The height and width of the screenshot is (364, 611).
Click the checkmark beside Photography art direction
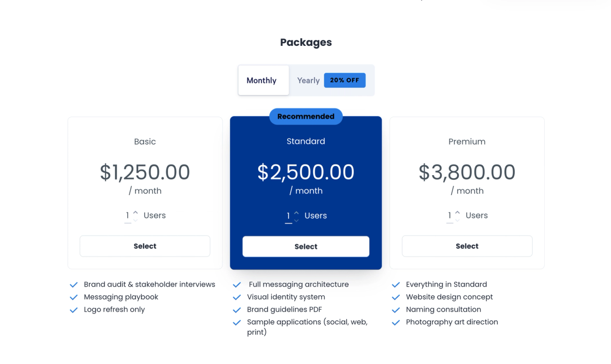click(x=396, y=322)
